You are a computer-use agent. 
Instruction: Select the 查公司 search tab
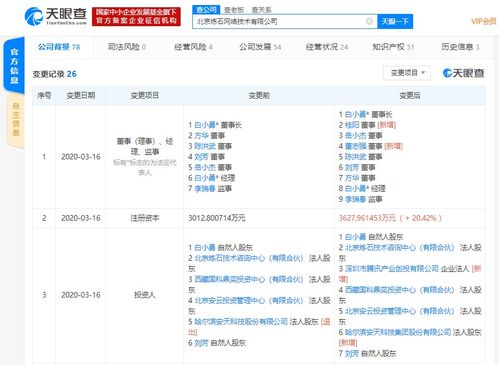[x=206, y=10]
